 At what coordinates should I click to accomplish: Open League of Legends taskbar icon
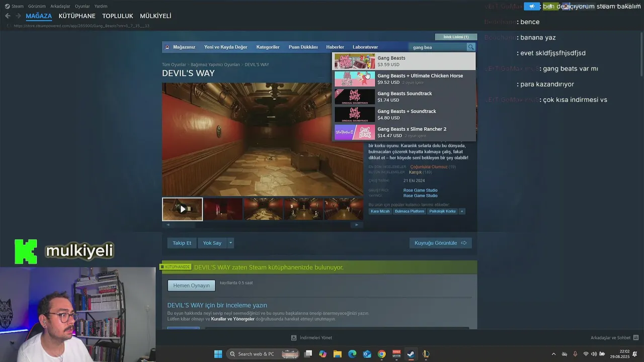pyautogui.click(x=426, y=354)
